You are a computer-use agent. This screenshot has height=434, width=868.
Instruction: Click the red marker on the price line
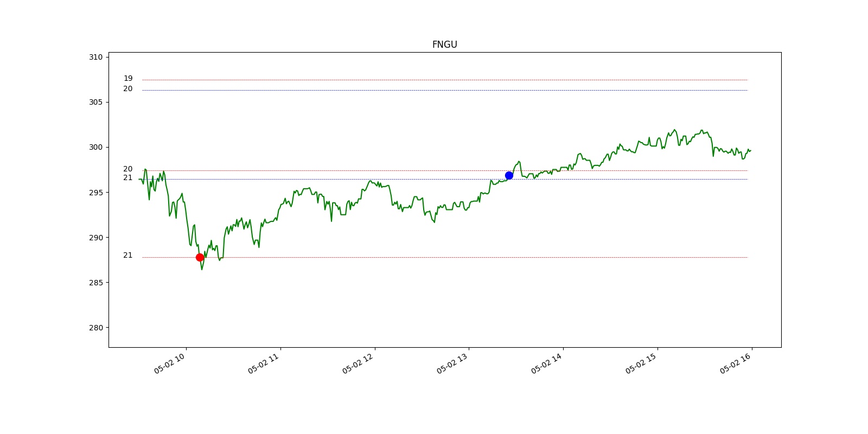pyautogui.click(x=200, y=257)
